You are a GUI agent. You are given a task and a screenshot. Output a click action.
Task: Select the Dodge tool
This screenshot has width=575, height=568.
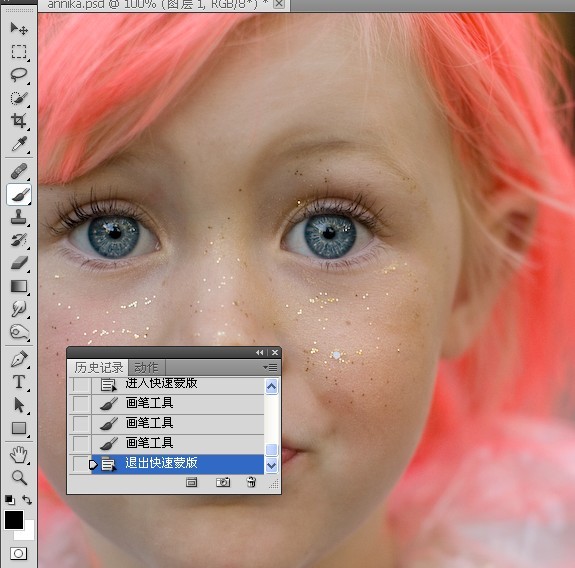point(19,332)
